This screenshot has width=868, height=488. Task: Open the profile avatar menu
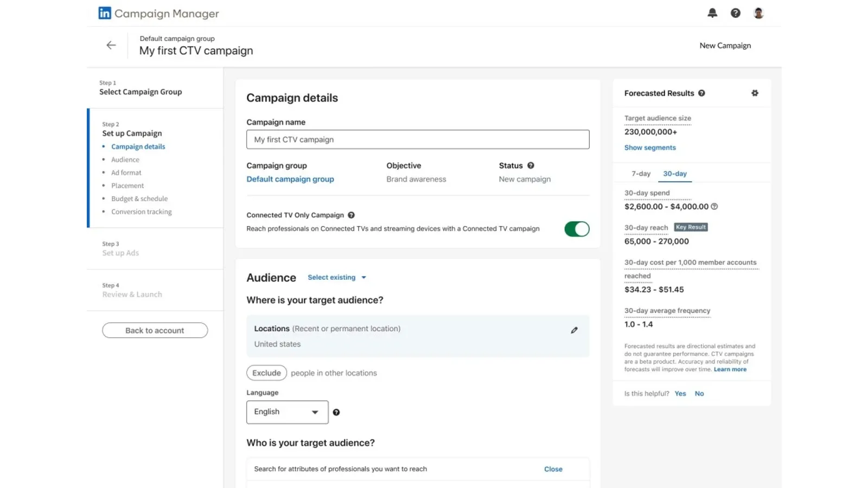(x=758, y=13)
